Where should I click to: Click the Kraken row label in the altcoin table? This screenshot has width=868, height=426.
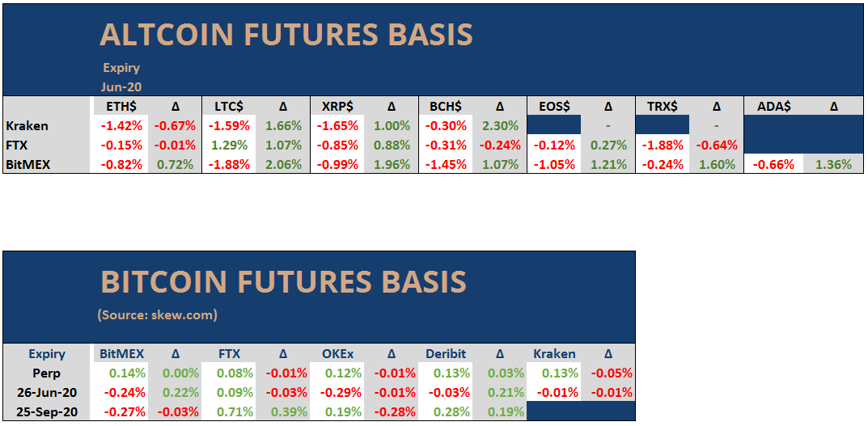[27, 125]
